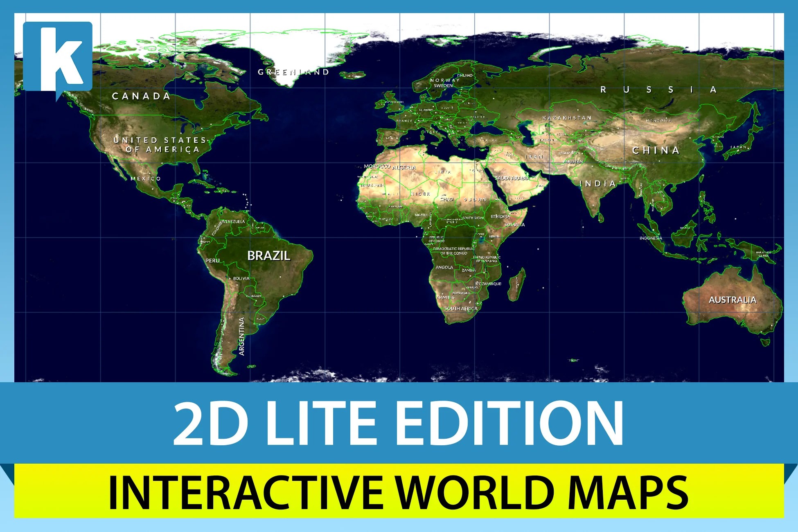Image resolution: width=798 pixels, height=532 pixels.
Task: Select Australia on the map
Action: [732, 300]
